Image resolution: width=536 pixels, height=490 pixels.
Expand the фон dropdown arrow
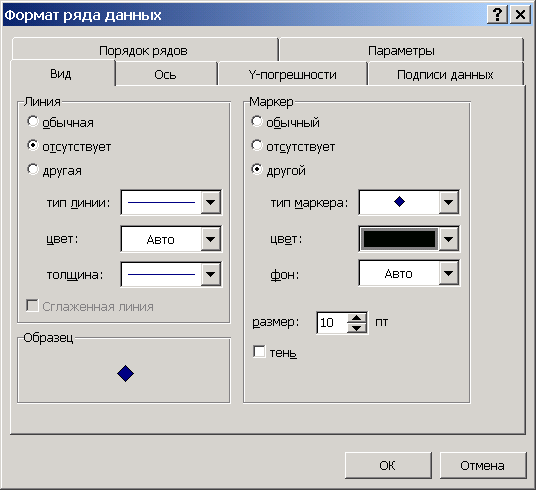(x=448, y=273)
